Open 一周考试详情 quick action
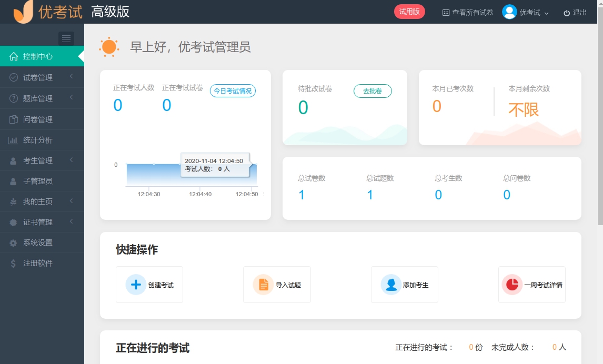The height and width of the screenshot is (364, 603). (531, 285)
